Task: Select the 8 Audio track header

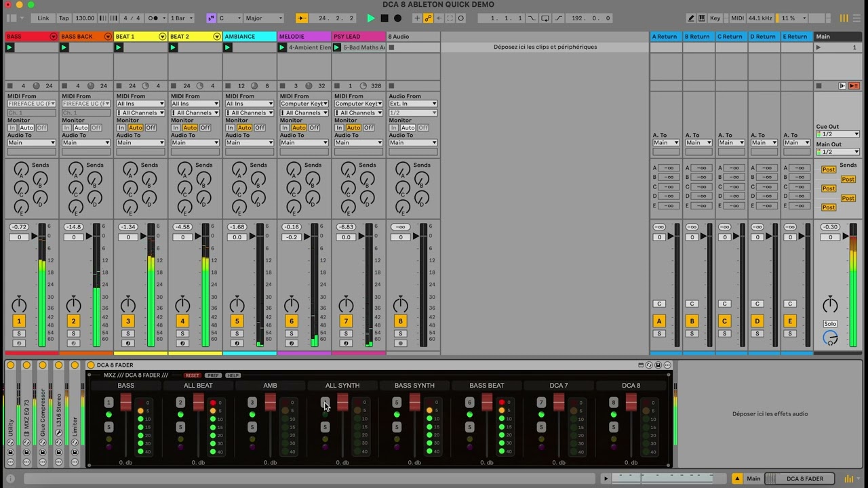Action: pyautogui.click(x=413, y=37)
